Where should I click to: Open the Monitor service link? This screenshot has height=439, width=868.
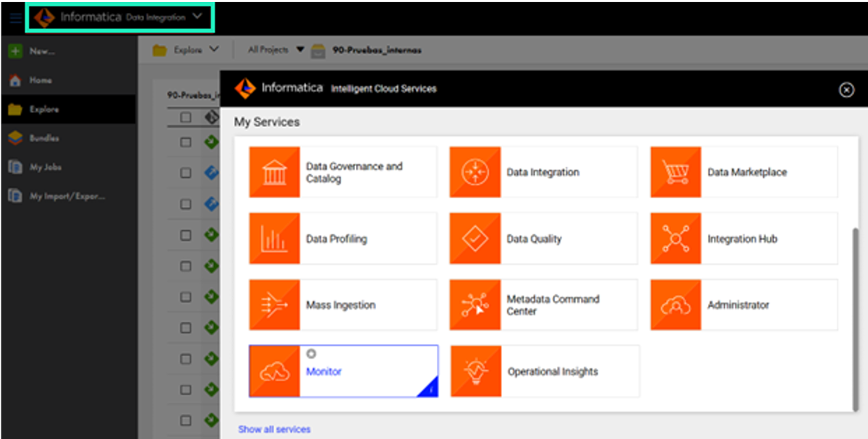click(x=323, y=372)
